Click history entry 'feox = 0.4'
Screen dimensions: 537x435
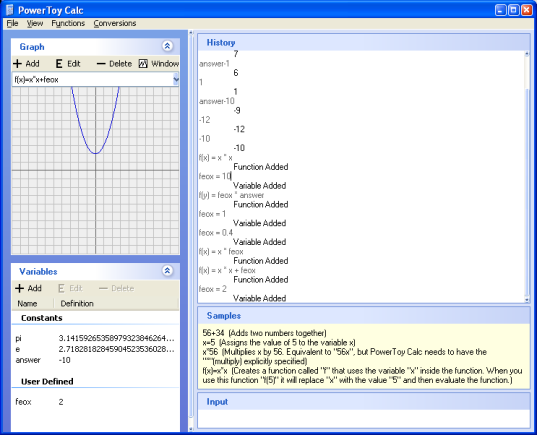point(216,233)
